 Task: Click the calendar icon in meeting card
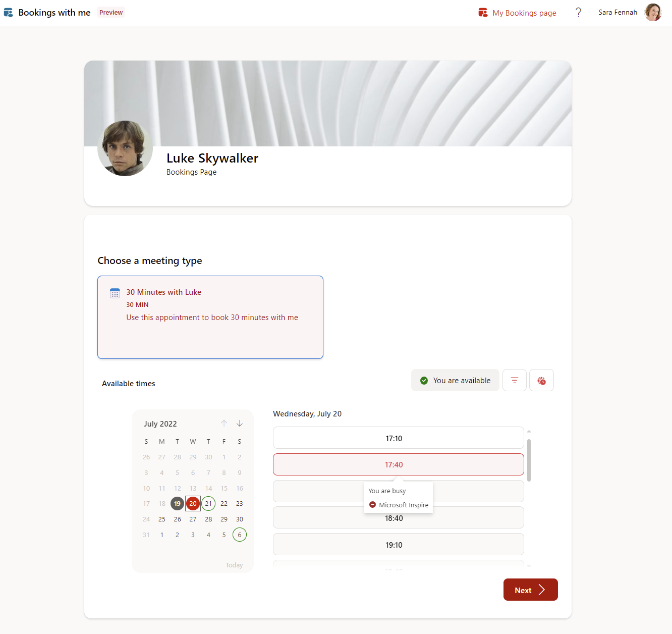point(115,293)
